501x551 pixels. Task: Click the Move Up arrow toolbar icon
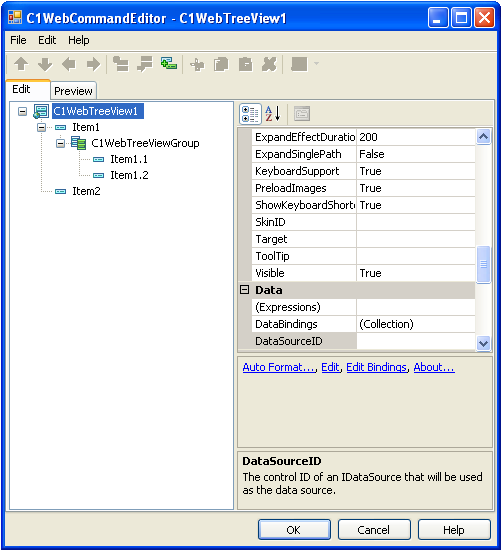21,64
